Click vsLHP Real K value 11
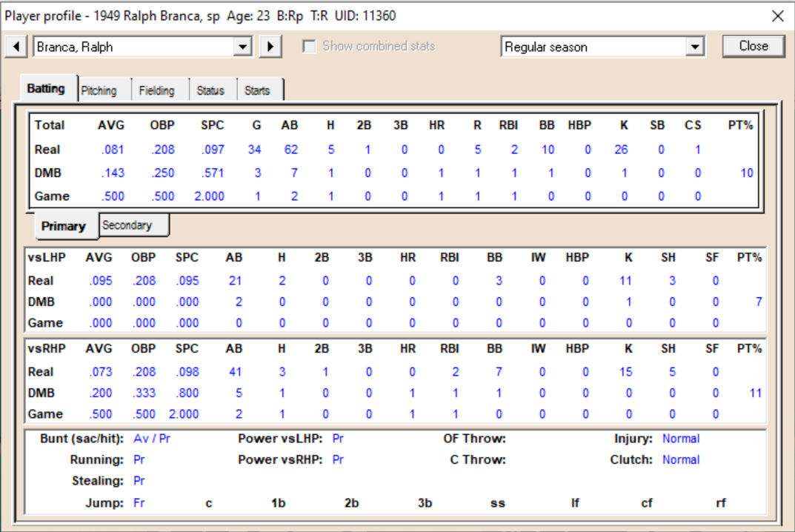 tap(625, 281)
